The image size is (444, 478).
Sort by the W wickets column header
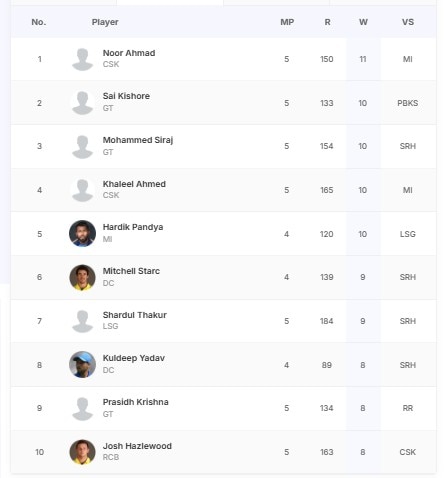pyautogui.click(x=363, y=22)
